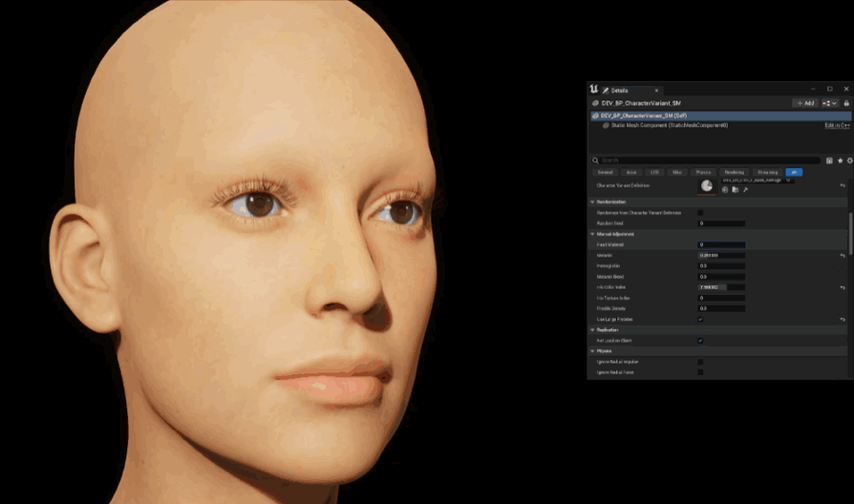
Task: Click the edit asset wrench icon
Action: [x=745, y=190]
